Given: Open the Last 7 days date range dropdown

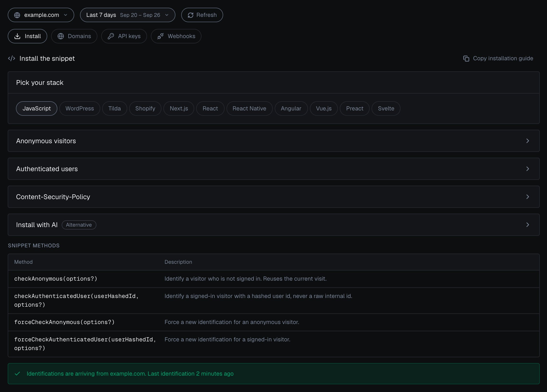Looking at the screenshot, I should point(127,15).
